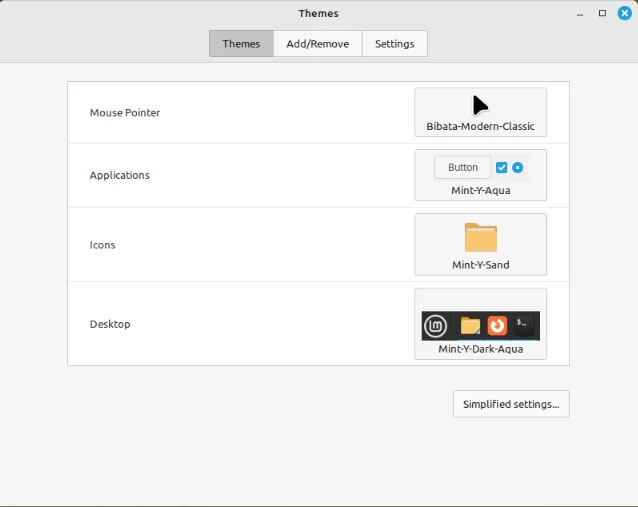The height and width of the screenshot is (507, 638).
Task: Click the blue radio button preview
Action: (x=518, y=167)
